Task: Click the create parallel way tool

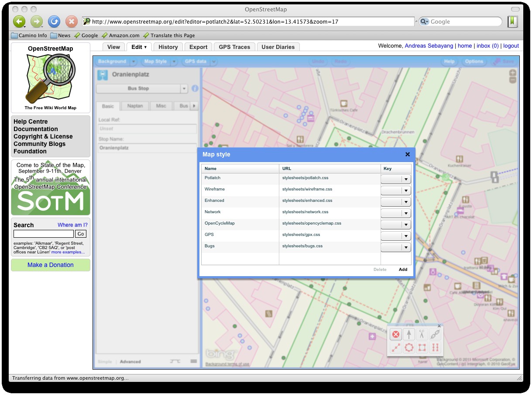Action: tap(435, 348)
